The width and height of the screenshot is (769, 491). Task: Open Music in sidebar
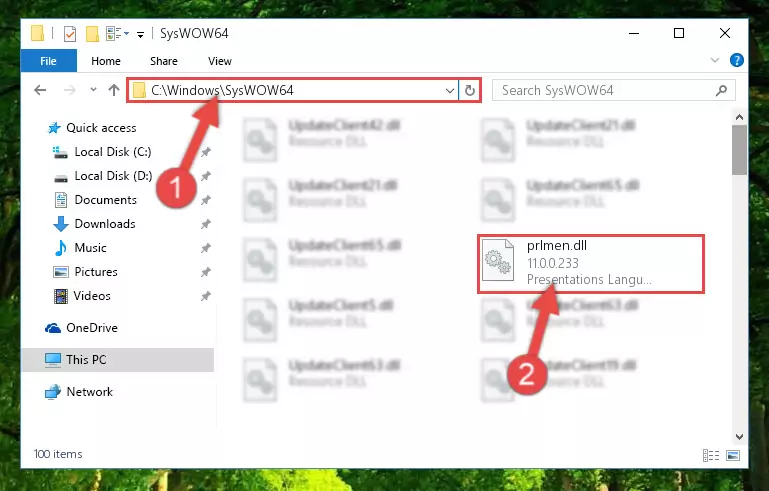point(90,248)
